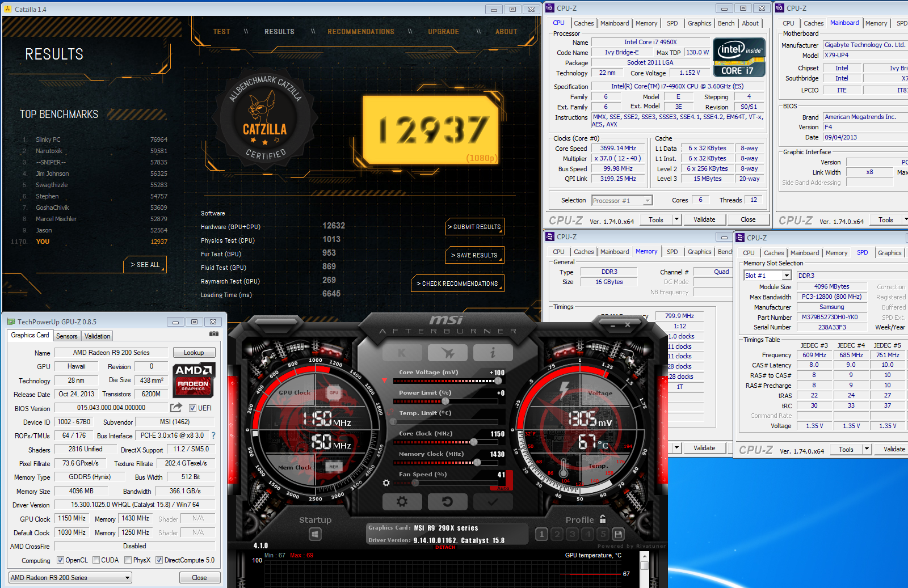Select Afterburner profile slot 3
The height and width of the screenshot is (588, 908).
click(573, 534)
